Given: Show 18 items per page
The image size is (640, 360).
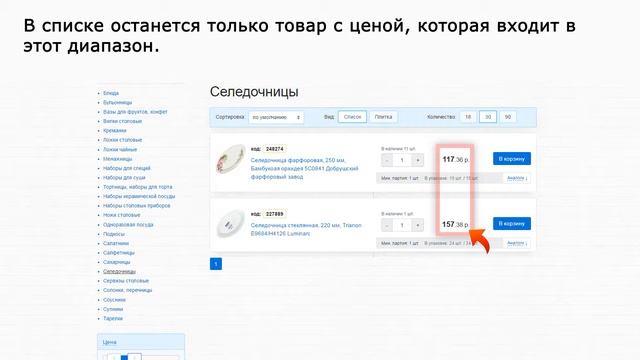Looking at the screenshot, I should (468, 117).
